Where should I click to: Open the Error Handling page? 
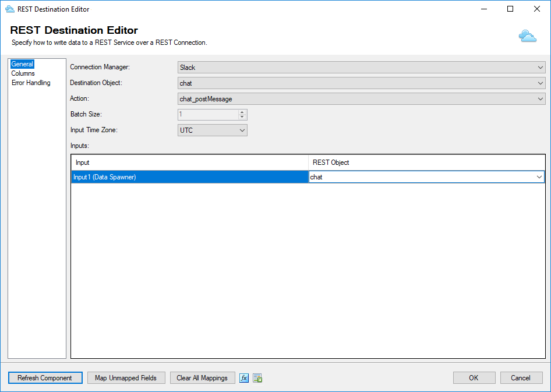31,83
